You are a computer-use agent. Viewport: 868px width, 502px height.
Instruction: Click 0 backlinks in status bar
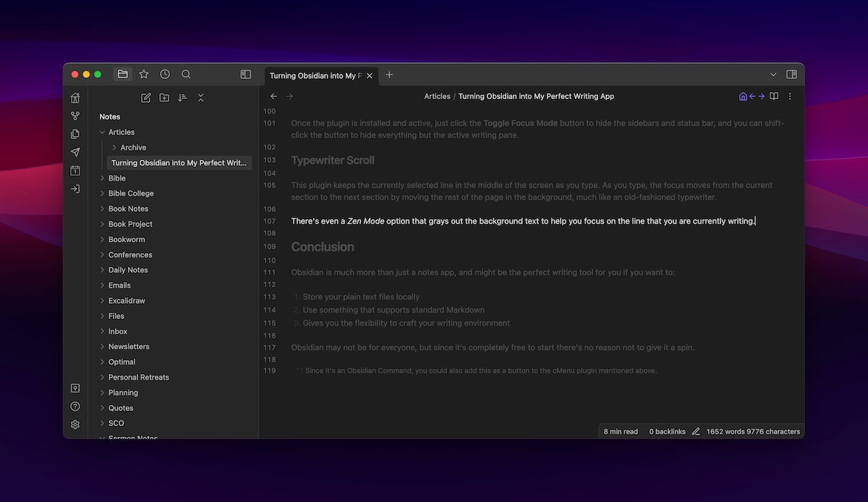[667, 432]
